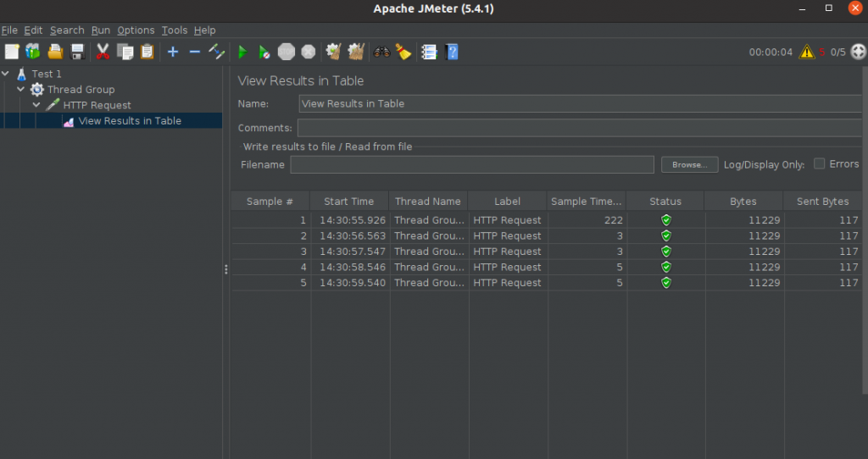The width and height of the screenshot is (868, 459).
Task: Click the Paste clipboard icon
Action: (x=147, y=52)
